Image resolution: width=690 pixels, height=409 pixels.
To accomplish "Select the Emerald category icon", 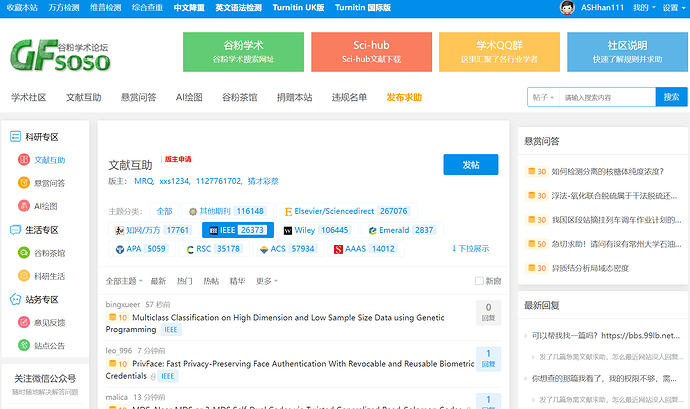I will (x=372, y=230).
